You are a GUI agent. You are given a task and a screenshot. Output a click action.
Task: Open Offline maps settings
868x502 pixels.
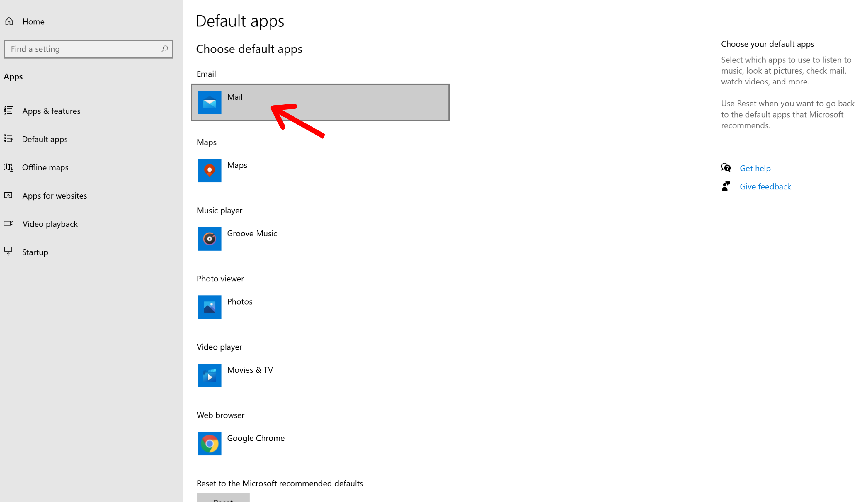pos(45,167)
